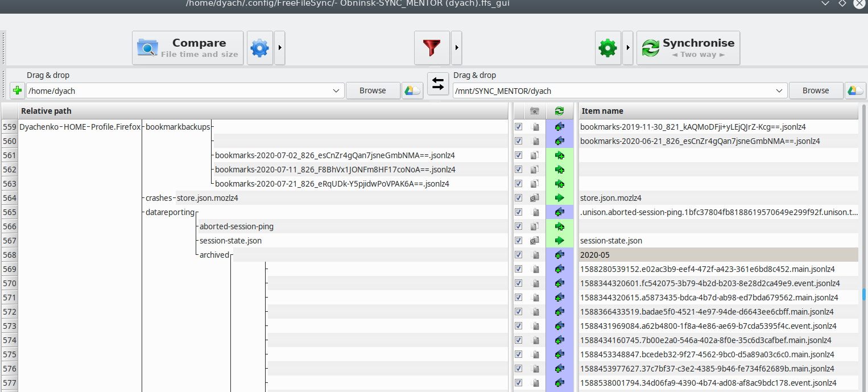Add folder pair with green plus
The width and height of the screenshot is (868, 392).
[x=17, y=91]
